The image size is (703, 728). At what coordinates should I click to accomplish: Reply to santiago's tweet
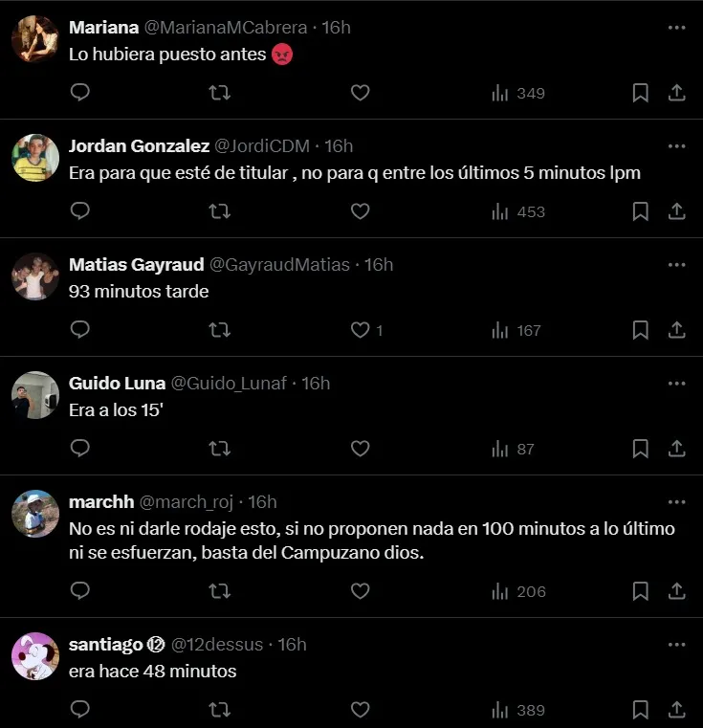[80, 710]
